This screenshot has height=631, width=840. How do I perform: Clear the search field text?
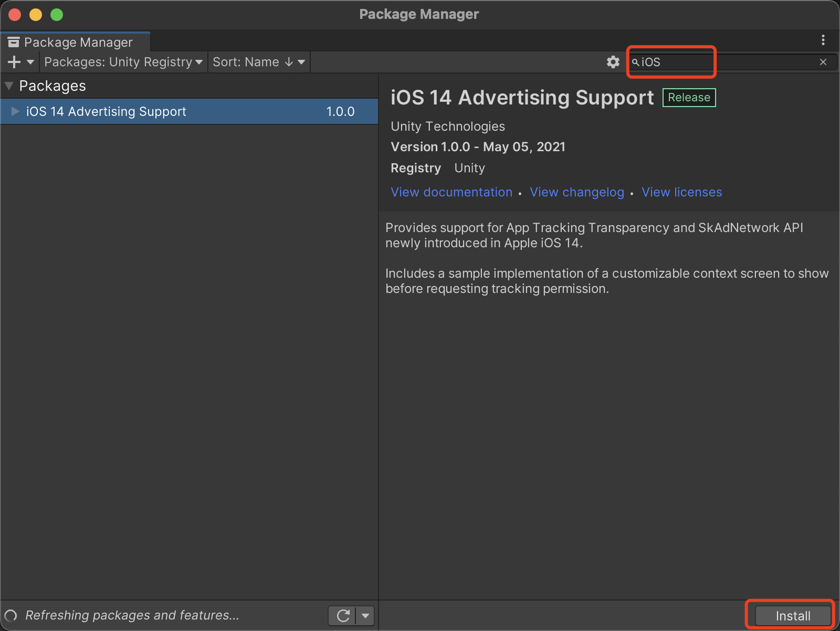tap(823, 62)
